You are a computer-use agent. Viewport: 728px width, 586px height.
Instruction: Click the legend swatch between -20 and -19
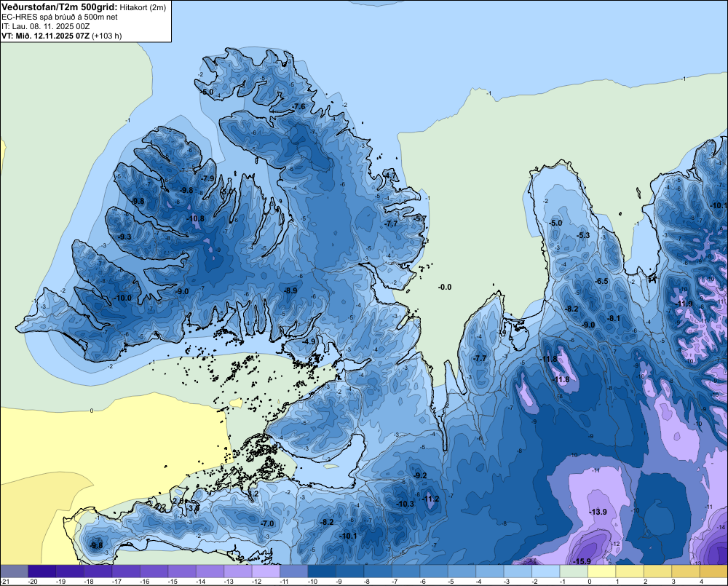(41, 571)
